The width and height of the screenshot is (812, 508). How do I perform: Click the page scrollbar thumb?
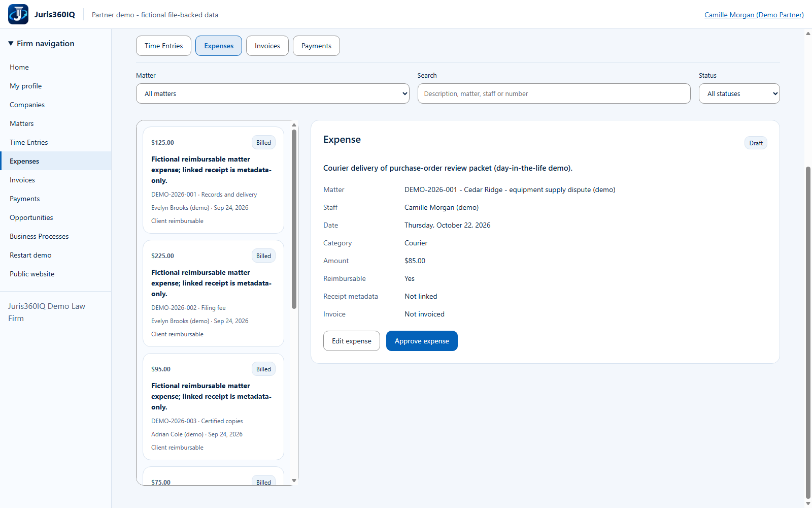tap(808, 333)
